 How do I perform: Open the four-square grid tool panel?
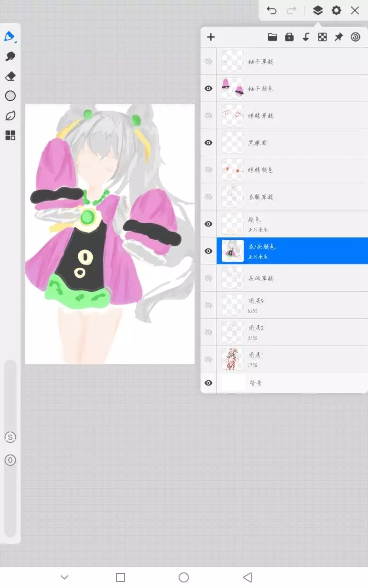[10, 135]
